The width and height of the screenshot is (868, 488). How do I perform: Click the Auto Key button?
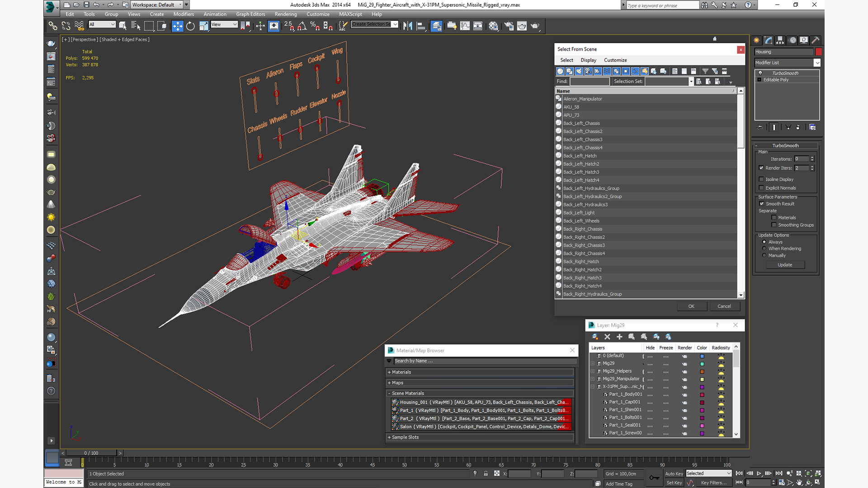[x=674, y=474]
